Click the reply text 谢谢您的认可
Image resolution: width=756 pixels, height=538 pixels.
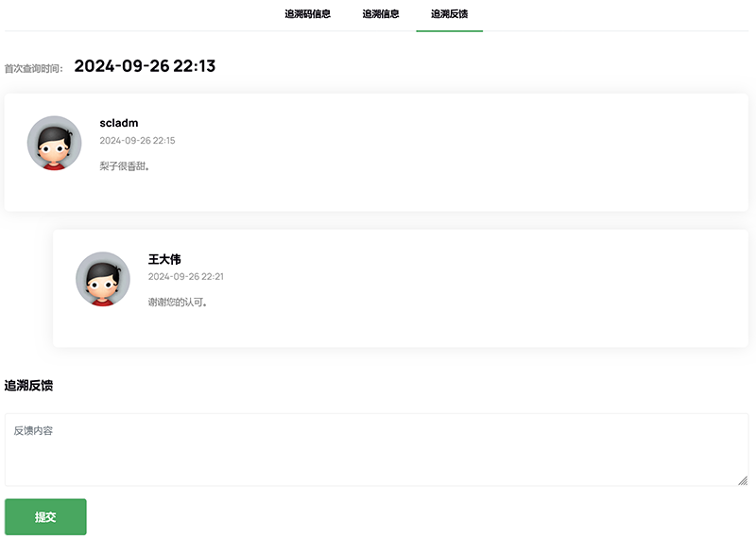point(177,303)
